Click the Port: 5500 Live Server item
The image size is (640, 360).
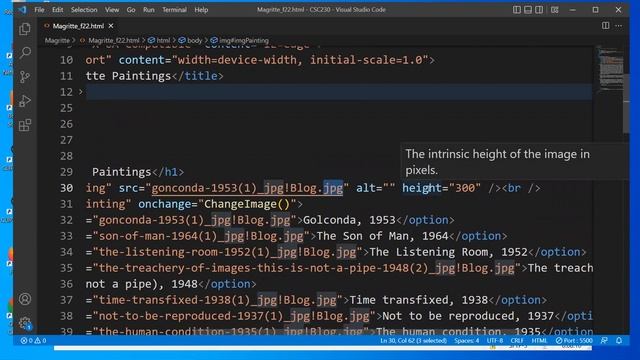[574, 340]
